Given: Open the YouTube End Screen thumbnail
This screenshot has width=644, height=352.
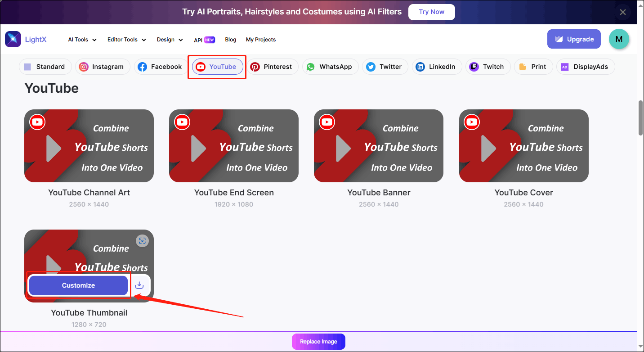Looking at the screenshot, I should tap(234, 146).
